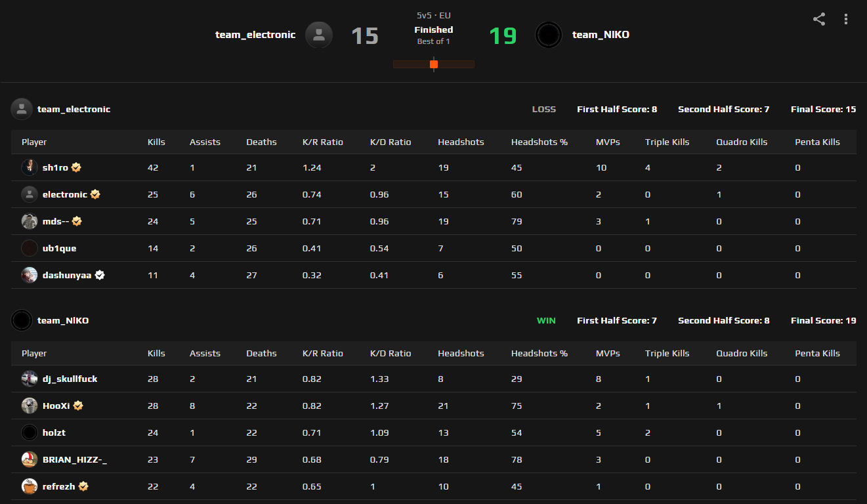Click HooXi's player avatar

[x=29, y=406]
